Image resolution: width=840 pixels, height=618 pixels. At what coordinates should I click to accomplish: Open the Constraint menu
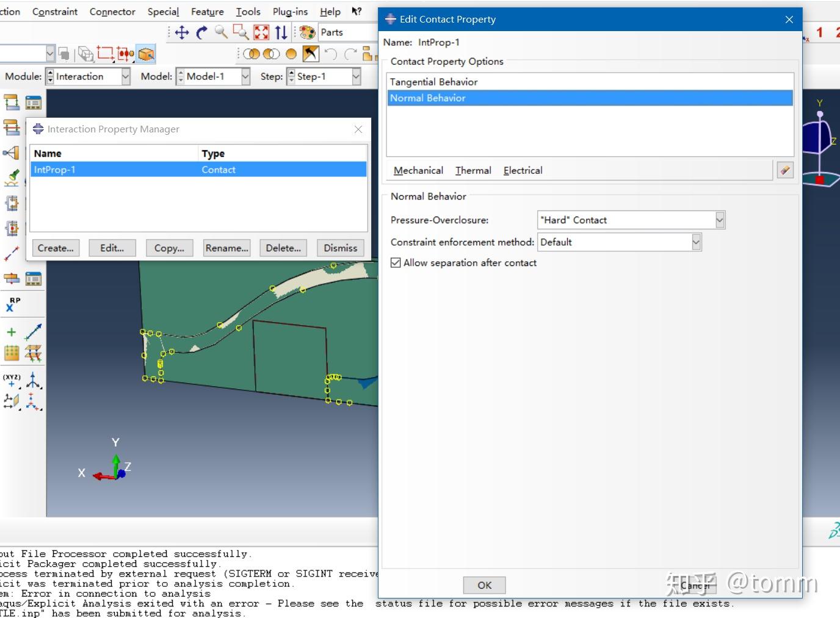click(x=54, y=11)
